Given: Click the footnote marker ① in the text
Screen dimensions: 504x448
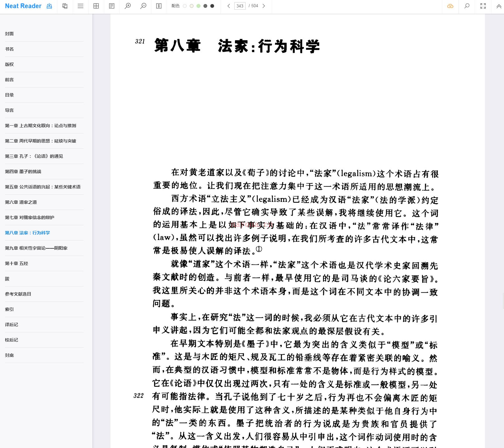Looking at the screenshot, I should pos(259,249).
